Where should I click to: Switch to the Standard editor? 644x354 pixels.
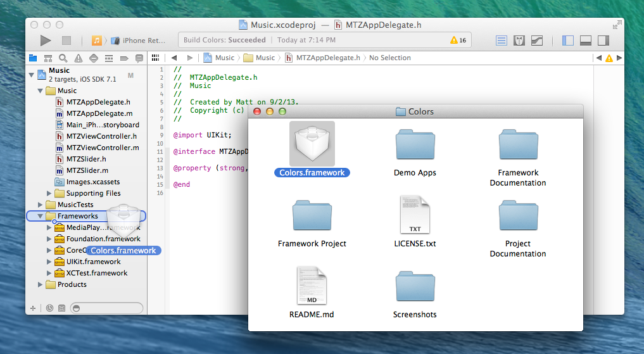[501, 41]
